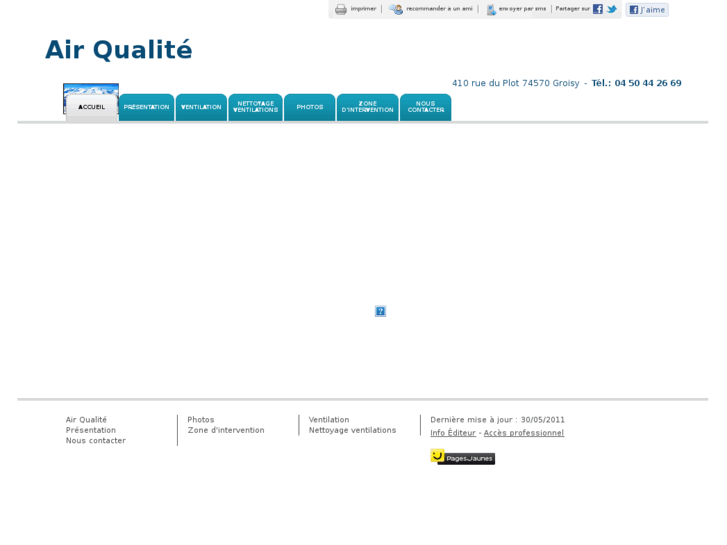Select 'envoyer par sms' link

click(522, 9)
